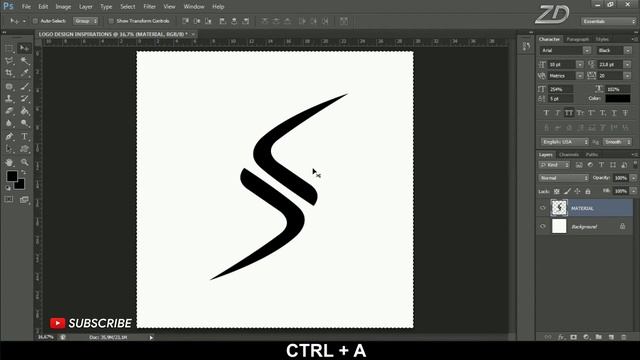
Task: Click Create new group folder icon
Action: [x=598, y=337]
